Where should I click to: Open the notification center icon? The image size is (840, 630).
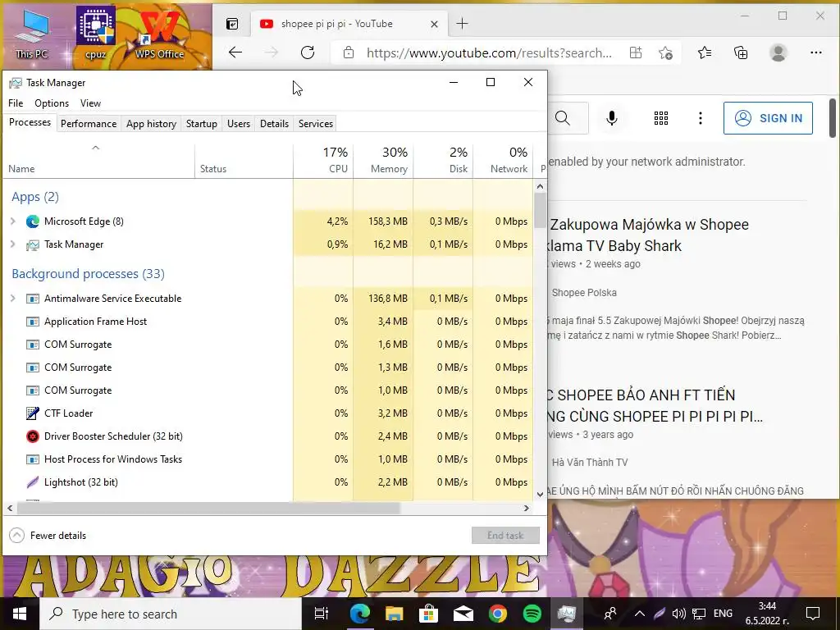[813, 614]
